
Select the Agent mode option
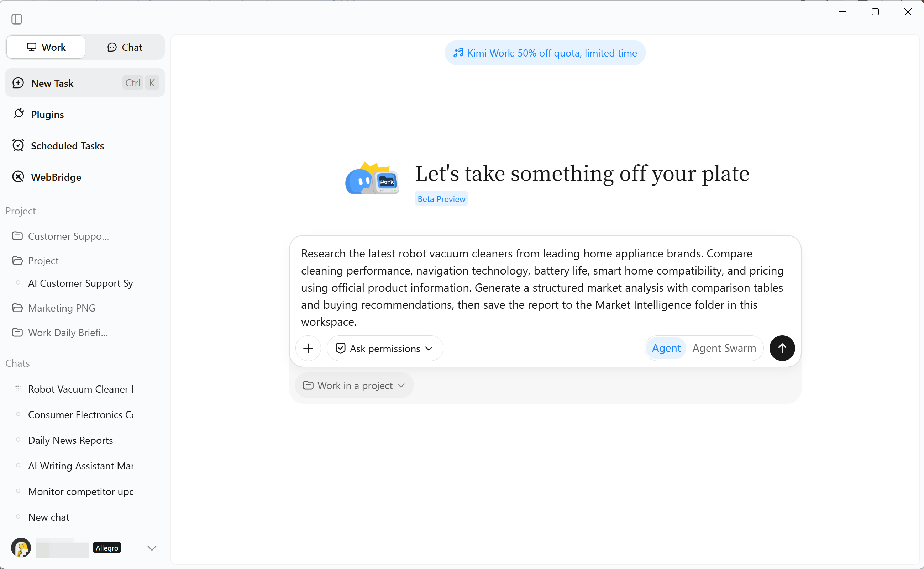point(666,348)
